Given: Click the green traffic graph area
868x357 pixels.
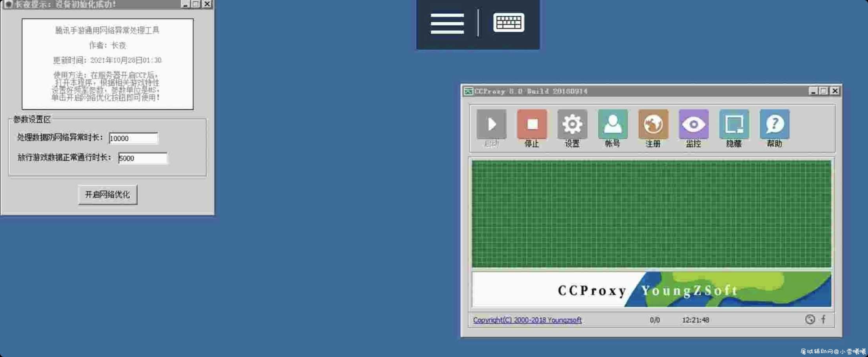Looking at the screenshot, I should [651, 214].
